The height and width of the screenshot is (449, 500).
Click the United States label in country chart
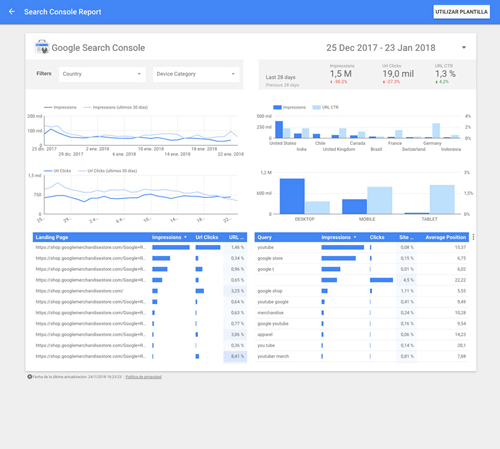tap(283, 143)
